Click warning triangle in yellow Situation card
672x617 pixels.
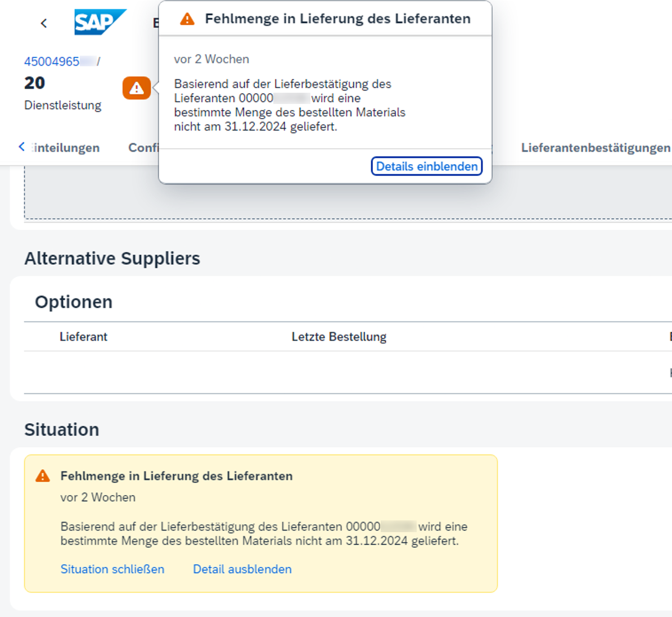pos(43,476)
